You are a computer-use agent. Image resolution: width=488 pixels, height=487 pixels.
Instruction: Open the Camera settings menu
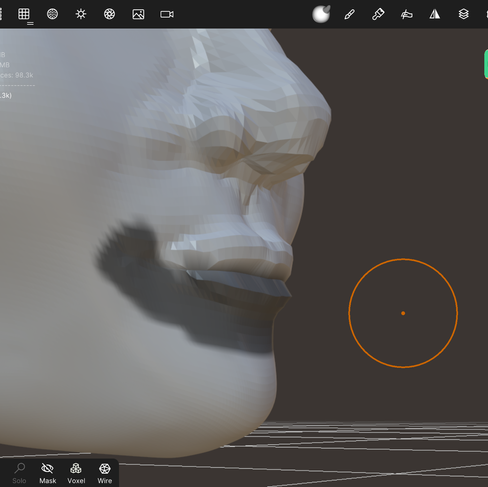(x=167, y=14)
